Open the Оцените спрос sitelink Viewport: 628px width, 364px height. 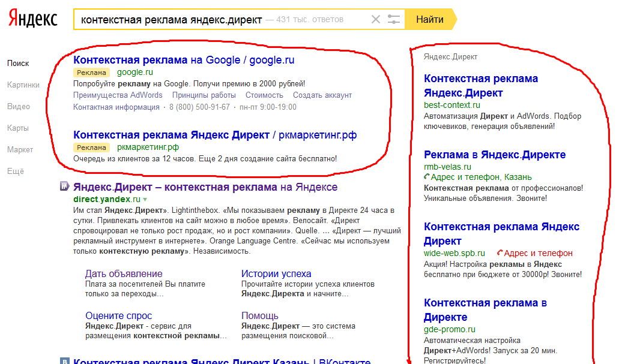[118, 315]
